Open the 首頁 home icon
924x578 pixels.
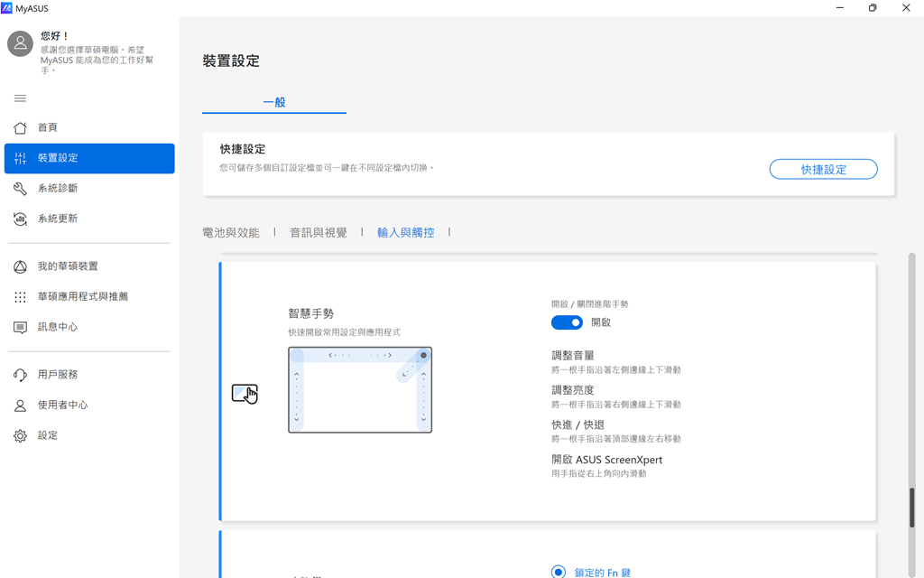coord(20,128)
